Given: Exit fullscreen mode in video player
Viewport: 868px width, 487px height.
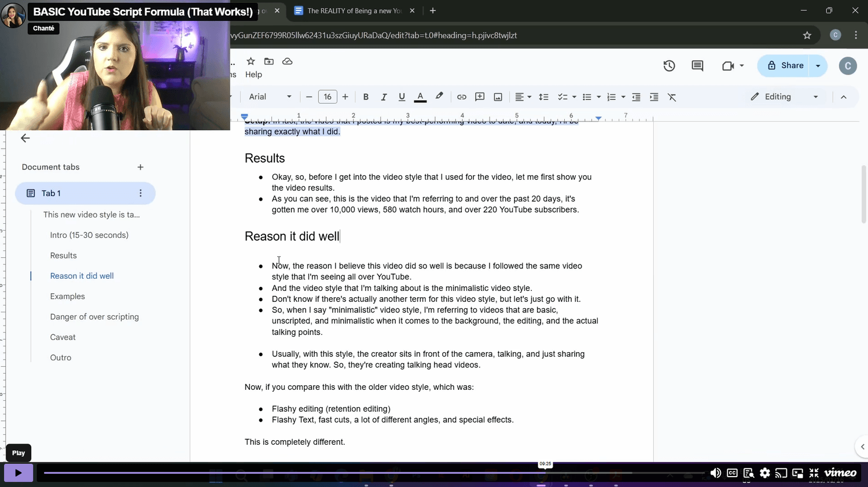Looking at the screenshot, I should coord(814,473).
